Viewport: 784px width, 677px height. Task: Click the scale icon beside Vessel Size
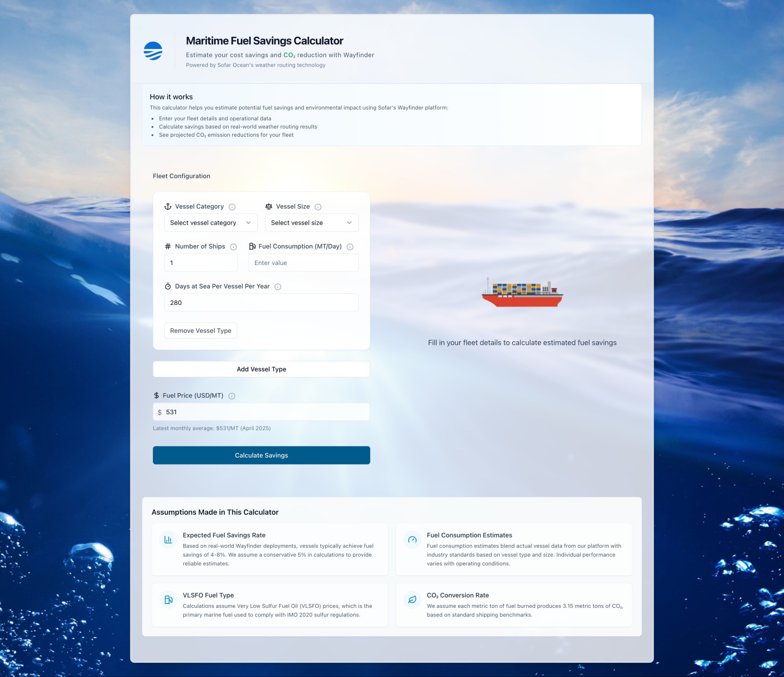click(269, 207)
